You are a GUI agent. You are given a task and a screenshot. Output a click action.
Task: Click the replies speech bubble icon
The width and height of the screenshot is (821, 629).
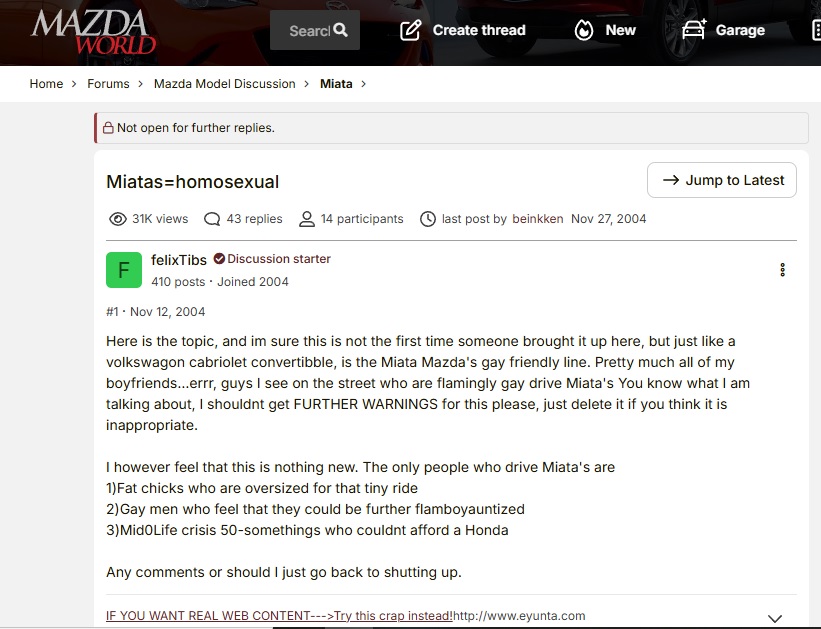(x=212, y=219)
